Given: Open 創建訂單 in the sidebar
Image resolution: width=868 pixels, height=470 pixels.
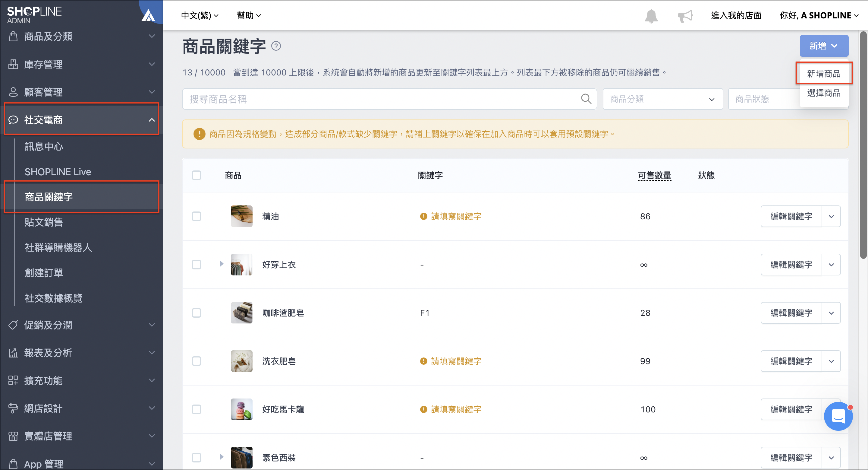Looking at the screenshot, I should click(44, 272).
